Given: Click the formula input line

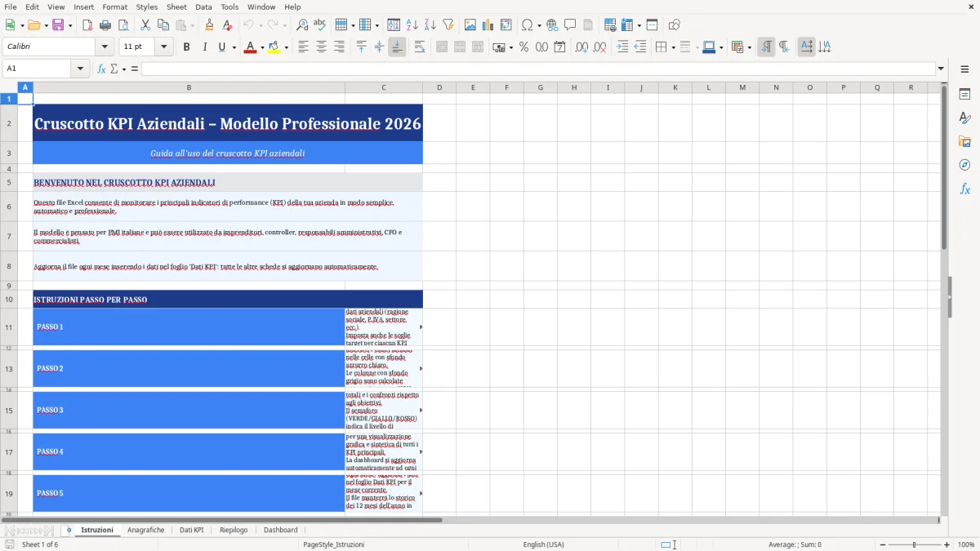Looking at the screenshot, I should [538, 69].
